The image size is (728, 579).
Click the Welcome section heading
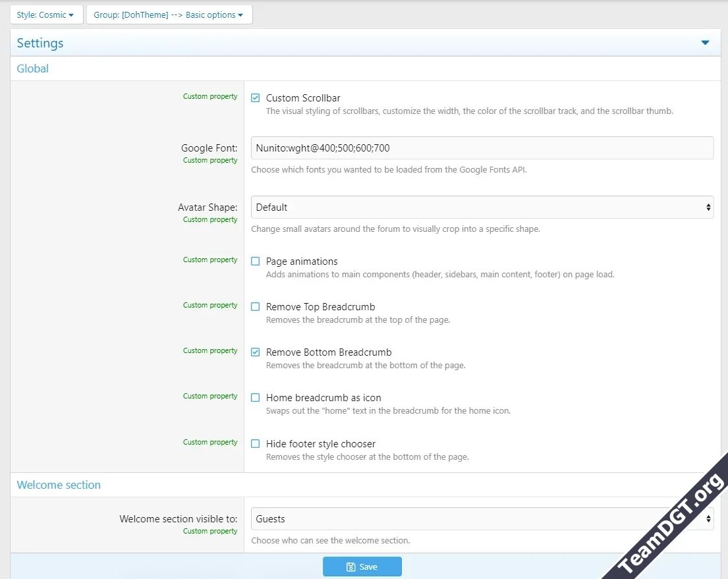click(x=59, y=485)
